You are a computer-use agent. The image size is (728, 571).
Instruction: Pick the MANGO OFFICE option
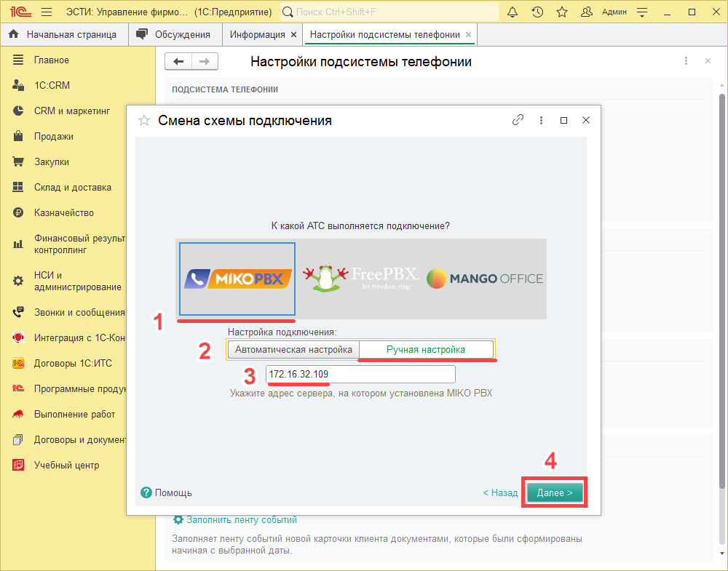484,278
